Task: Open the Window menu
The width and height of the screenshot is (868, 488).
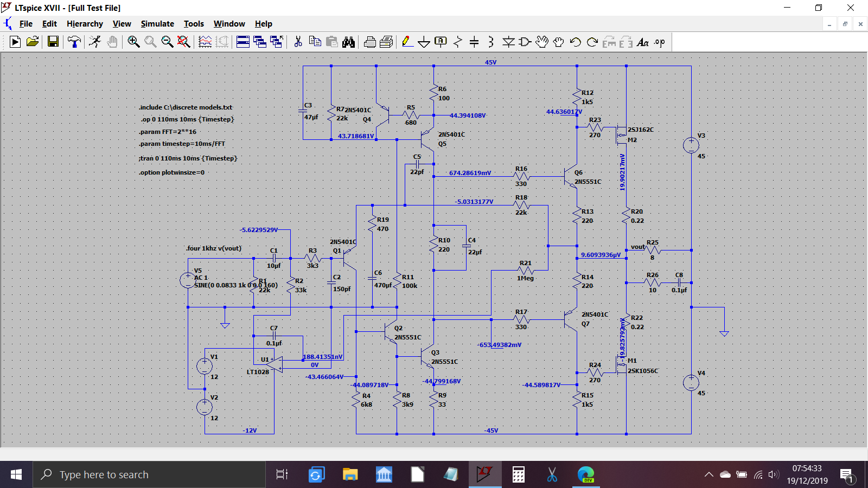Action: pos(229,24)
